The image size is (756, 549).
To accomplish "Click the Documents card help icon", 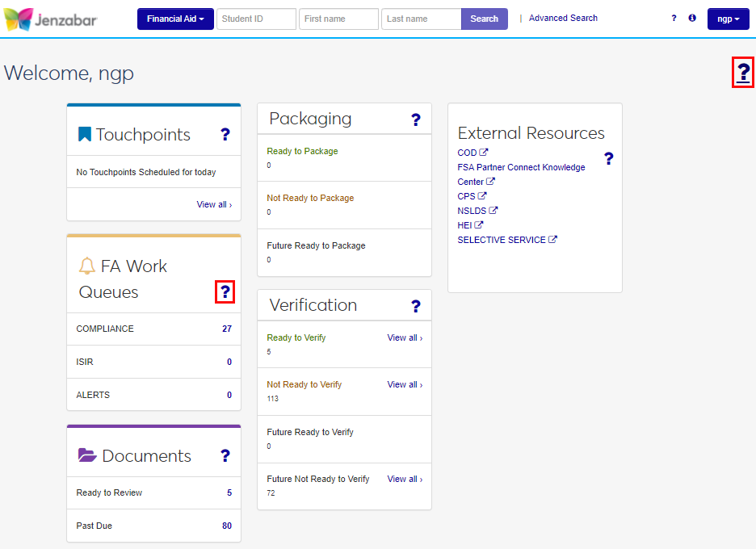I will [225, 456].
